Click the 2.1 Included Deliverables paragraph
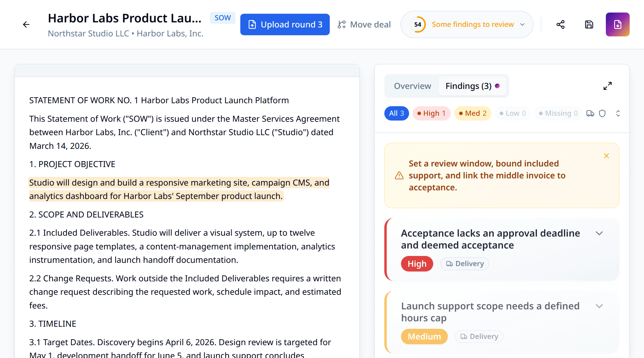Screen dimensions: 644x358 click(182, 246)
